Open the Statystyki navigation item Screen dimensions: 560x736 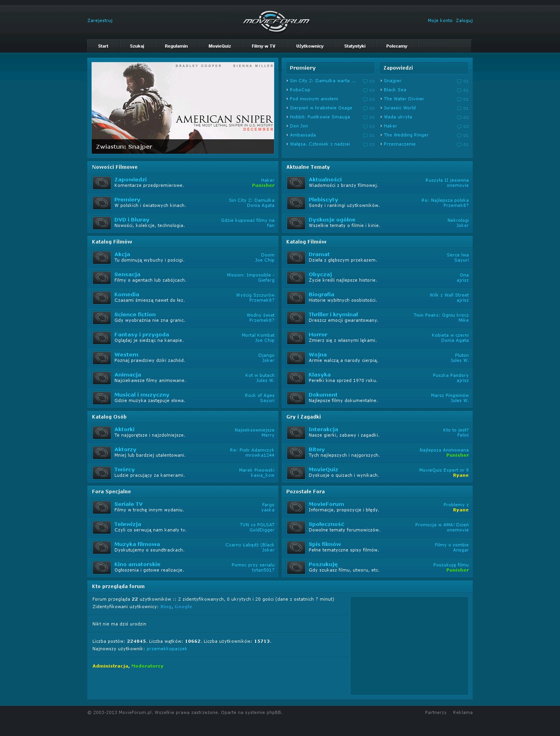[355, 46]
